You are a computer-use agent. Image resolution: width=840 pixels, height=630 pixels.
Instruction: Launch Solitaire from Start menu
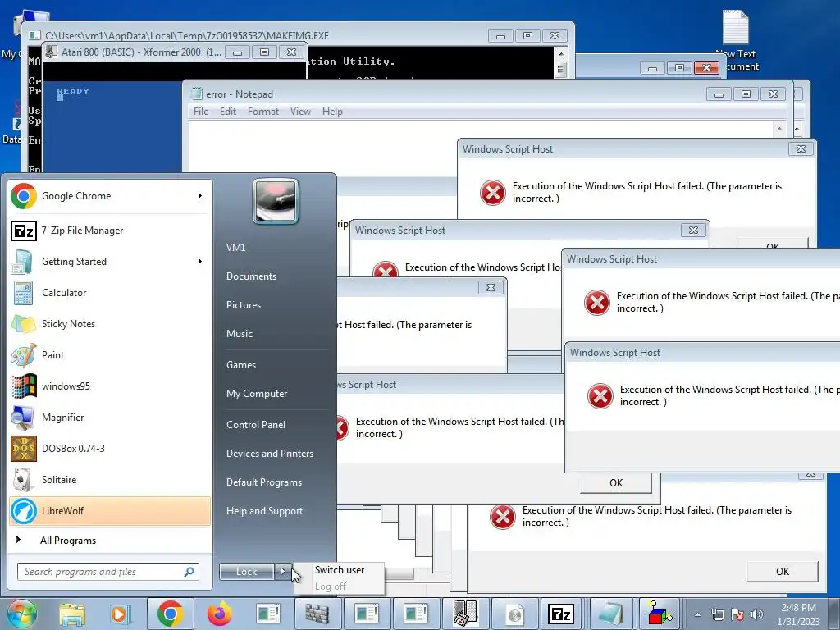[x=110, y=479]
